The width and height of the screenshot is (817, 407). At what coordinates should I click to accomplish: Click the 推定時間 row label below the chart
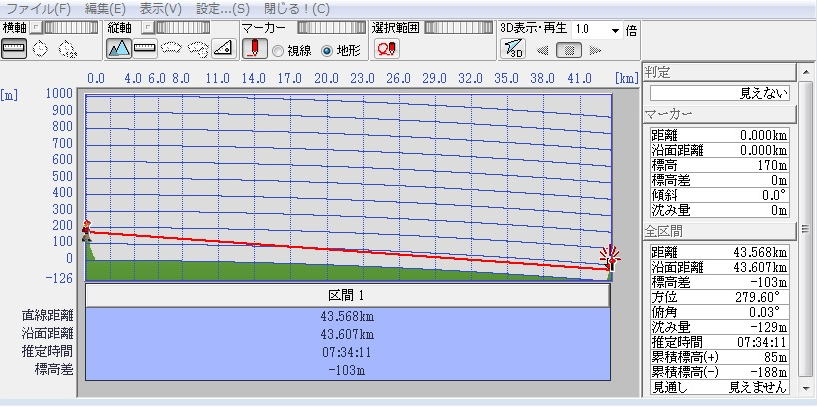tap(47, 351)
